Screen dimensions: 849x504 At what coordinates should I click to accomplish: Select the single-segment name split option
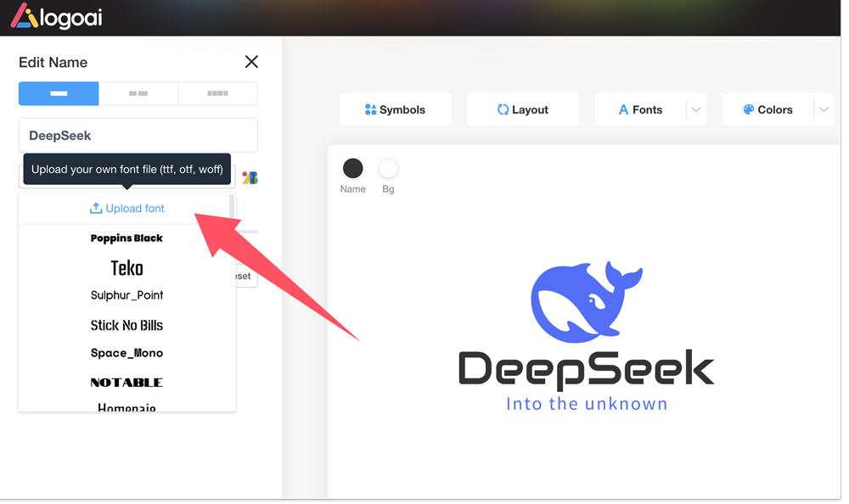59,93
